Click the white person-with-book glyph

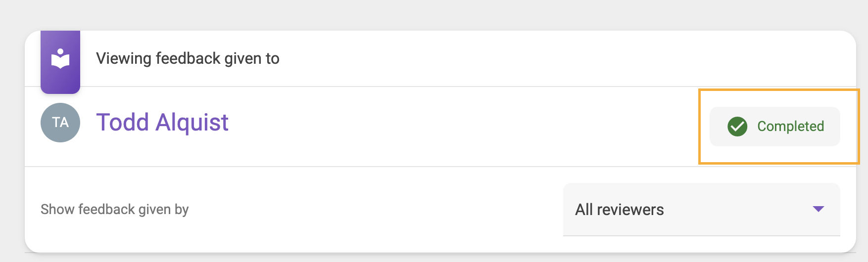point(60,59)
